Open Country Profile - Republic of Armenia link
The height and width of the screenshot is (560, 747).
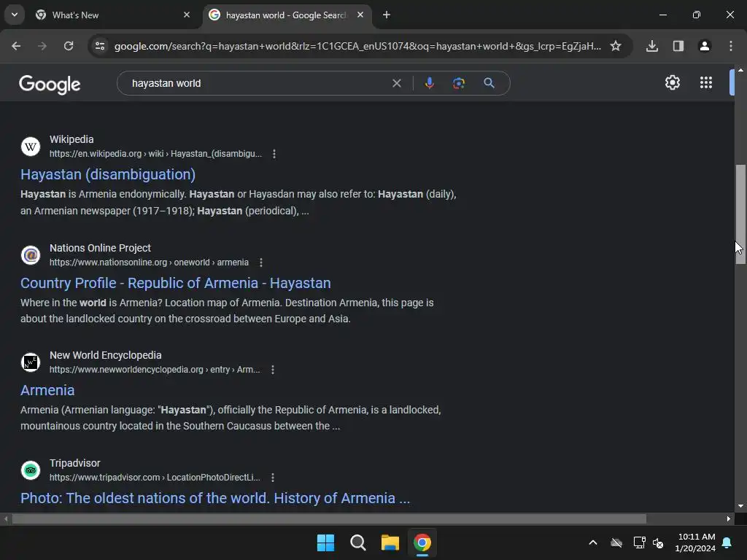(x=175, y=283)
